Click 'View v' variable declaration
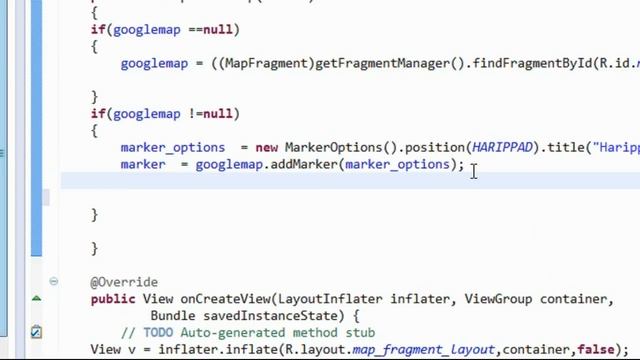640x360 pixels. pos(113,349)
